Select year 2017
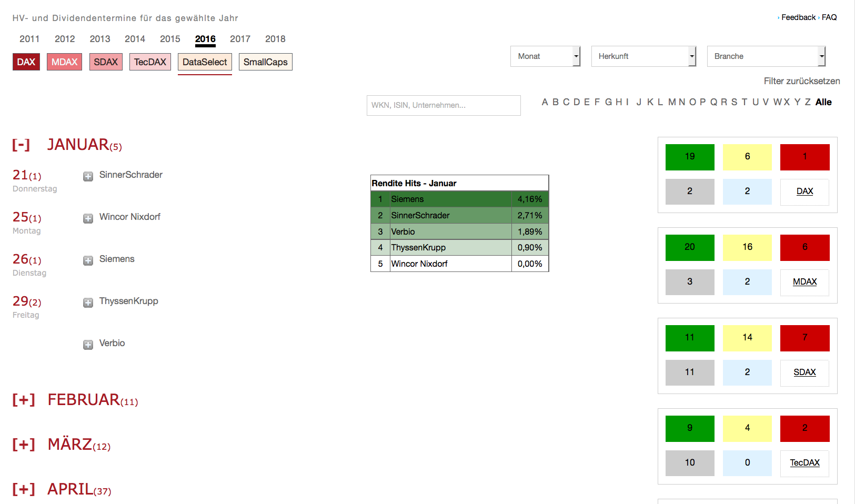Screen dimensions: 855x504 point(240,39)
